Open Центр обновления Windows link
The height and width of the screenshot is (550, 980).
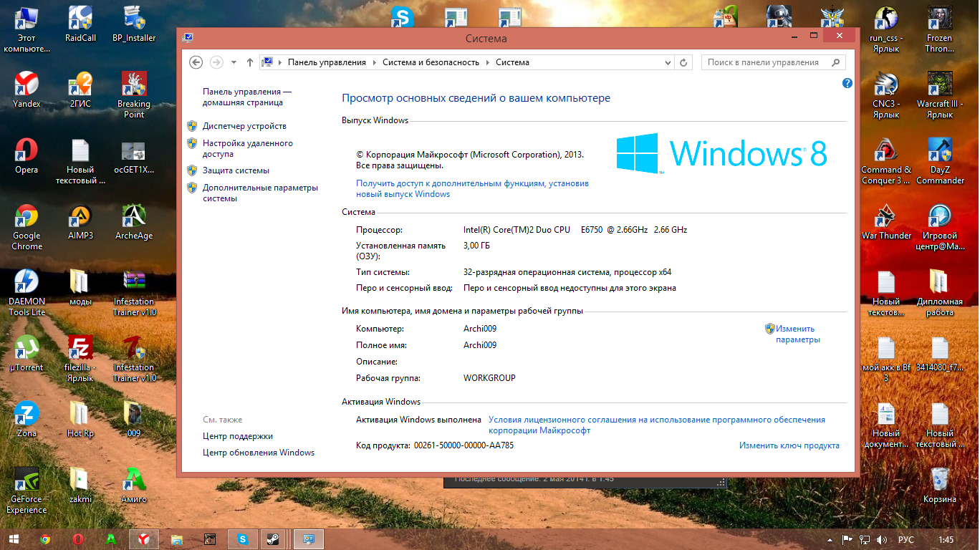point(259,453)
